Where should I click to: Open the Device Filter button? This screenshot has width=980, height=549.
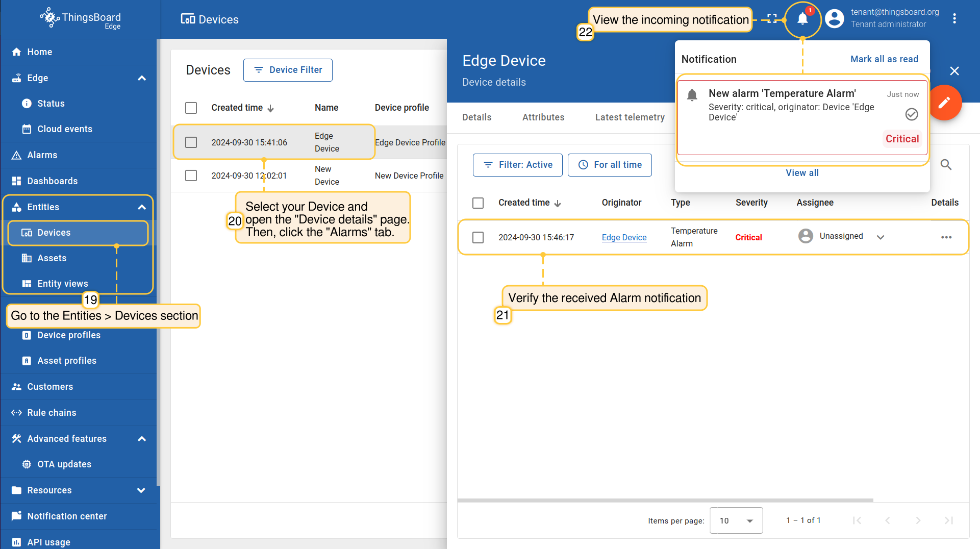[288, 70]
